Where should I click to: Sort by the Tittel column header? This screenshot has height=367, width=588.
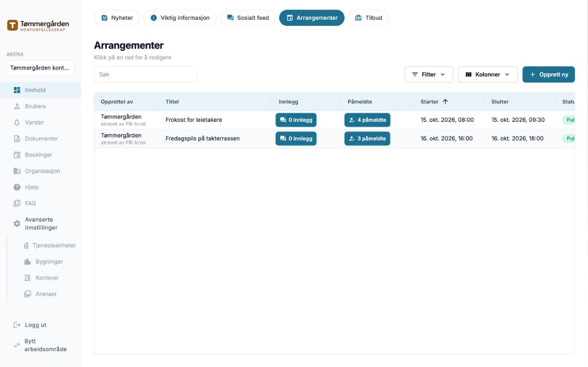172,102
